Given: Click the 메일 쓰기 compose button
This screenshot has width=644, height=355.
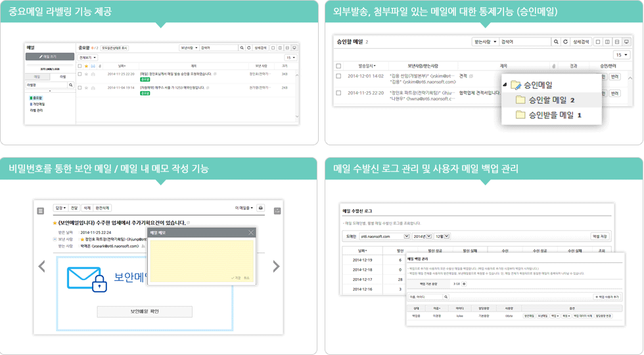Looking at the screenshot, I should point(50,57).
